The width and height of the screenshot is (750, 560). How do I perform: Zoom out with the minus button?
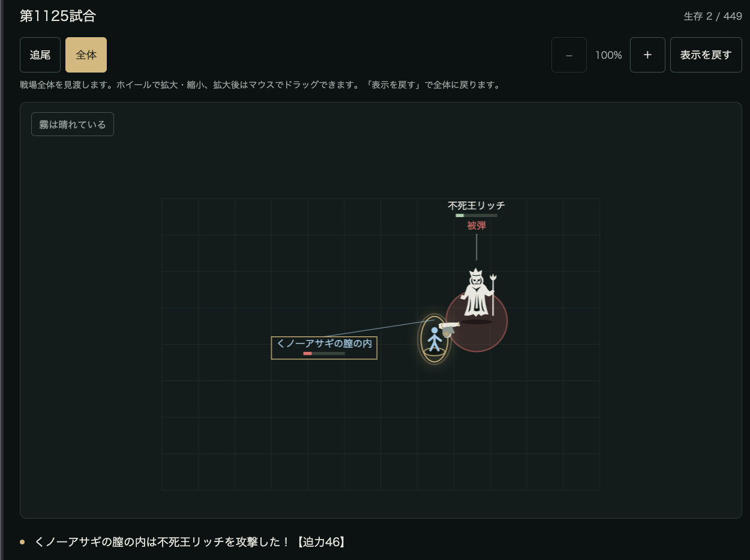(569, 55)
